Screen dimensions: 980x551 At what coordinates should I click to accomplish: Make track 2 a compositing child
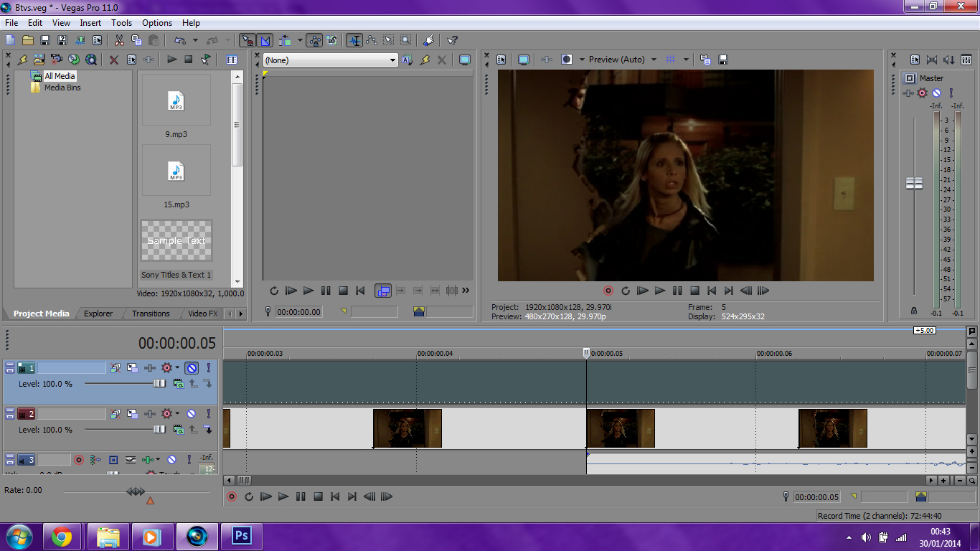(x=208, y=429)
